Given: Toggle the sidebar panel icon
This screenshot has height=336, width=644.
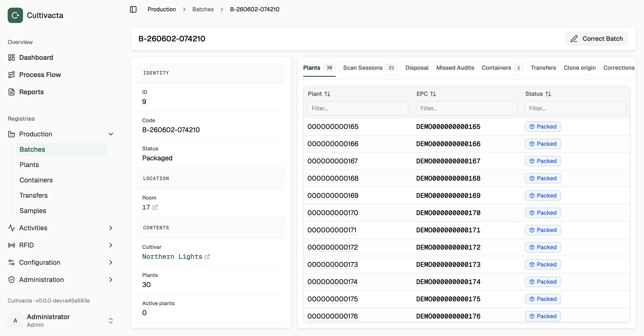Looking at the screenshot, I should click(x=133, y=9).
